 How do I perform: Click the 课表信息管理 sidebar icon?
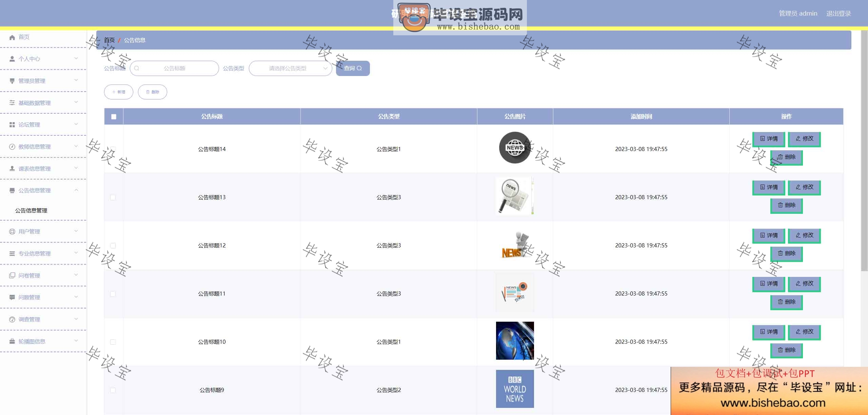[x=12, y=168]
